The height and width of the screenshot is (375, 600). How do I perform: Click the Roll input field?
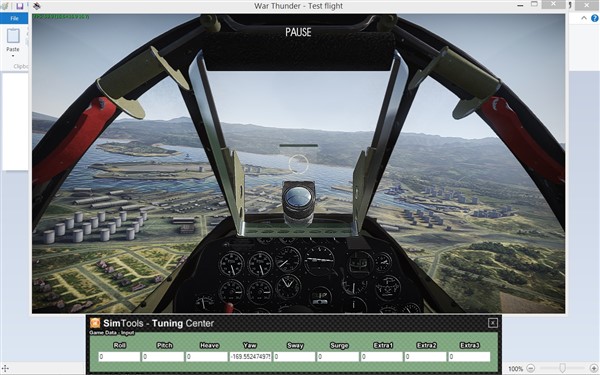tap(119, 357)
